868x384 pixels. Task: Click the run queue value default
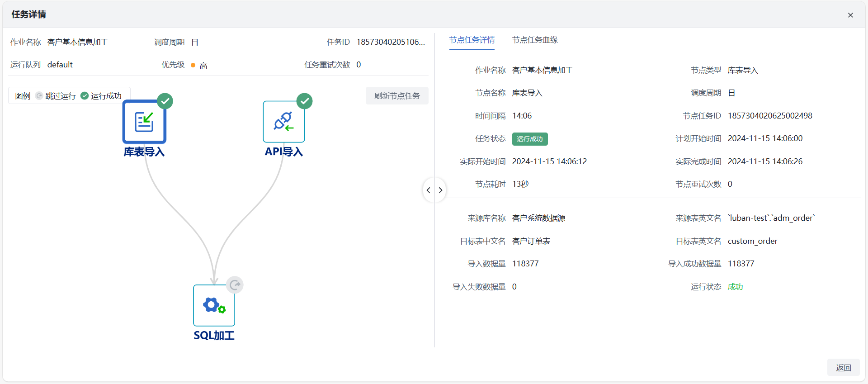[60, 65]
